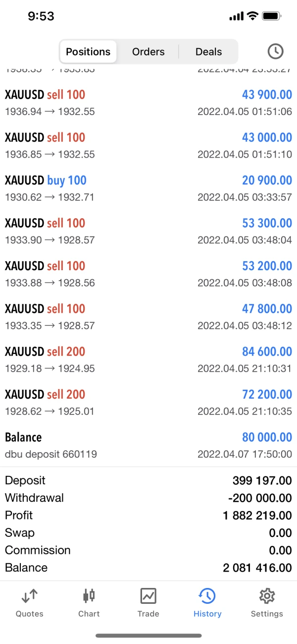The image size is (297, 644).
Task: Open the Settings gear icon
Action: coord(267,595)
